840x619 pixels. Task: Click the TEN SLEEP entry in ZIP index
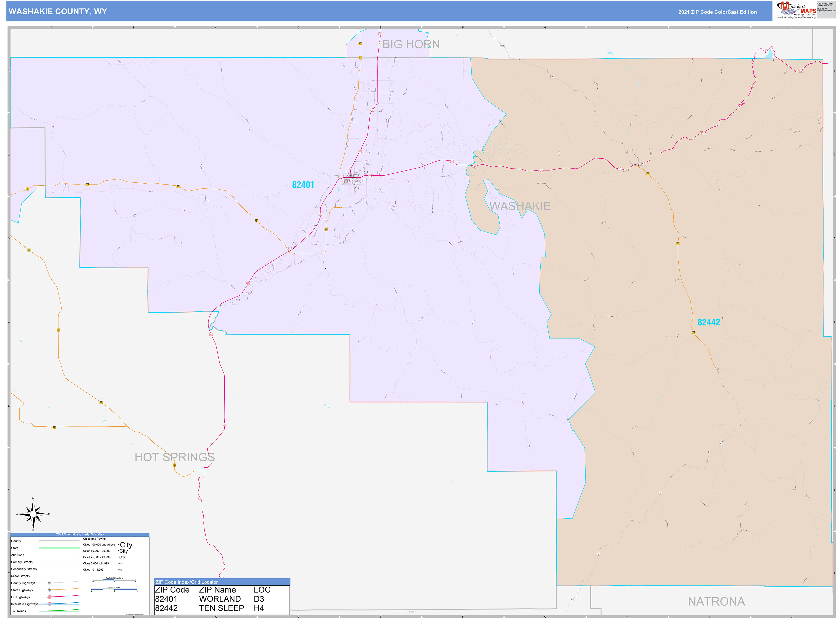[221, 608]
